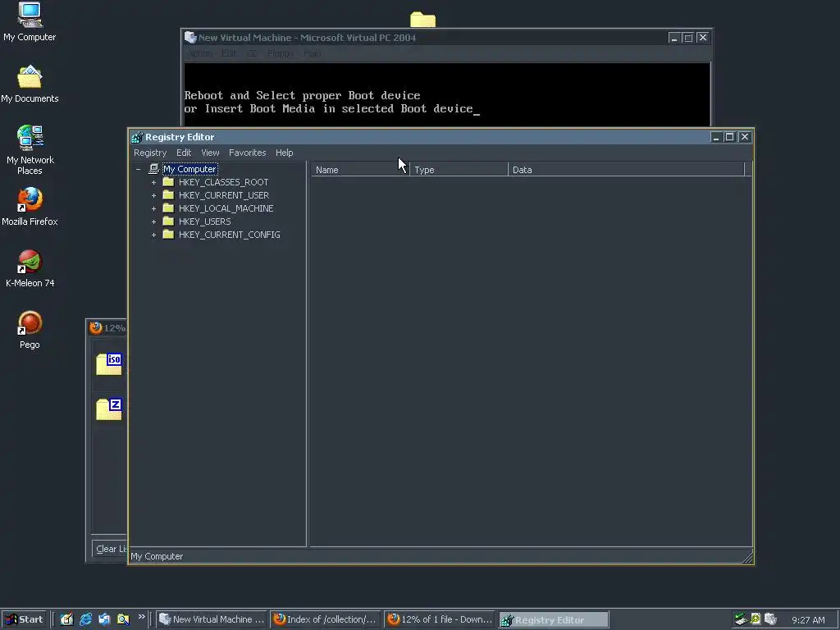Click the Virtual PC tray icon

click(771, 619)
